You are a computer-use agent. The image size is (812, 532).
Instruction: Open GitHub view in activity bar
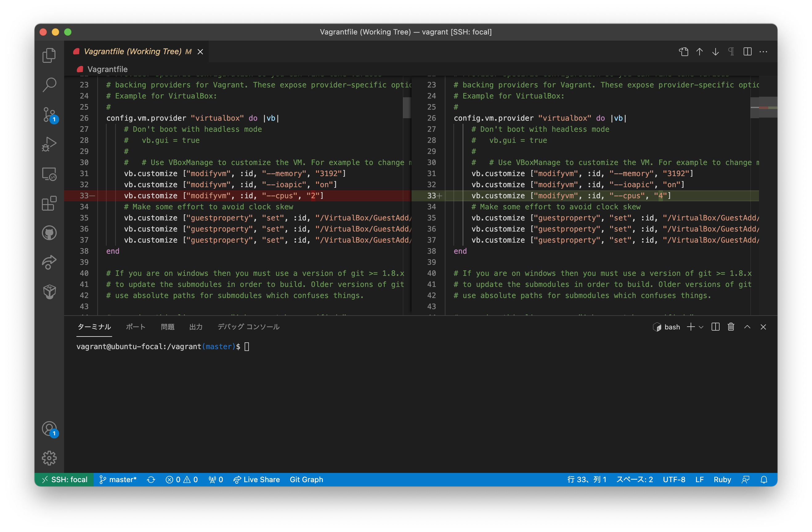49,233
